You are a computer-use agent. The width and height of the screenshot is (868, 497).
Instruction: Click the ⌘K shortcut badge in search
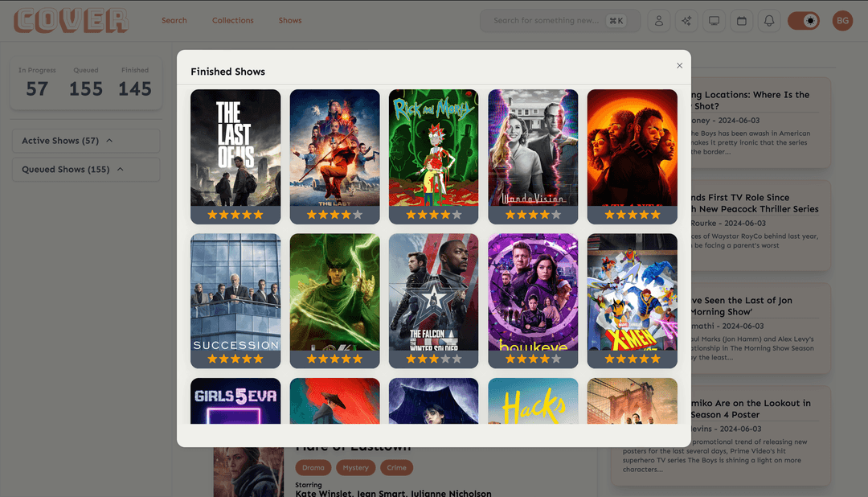[616, 20]
